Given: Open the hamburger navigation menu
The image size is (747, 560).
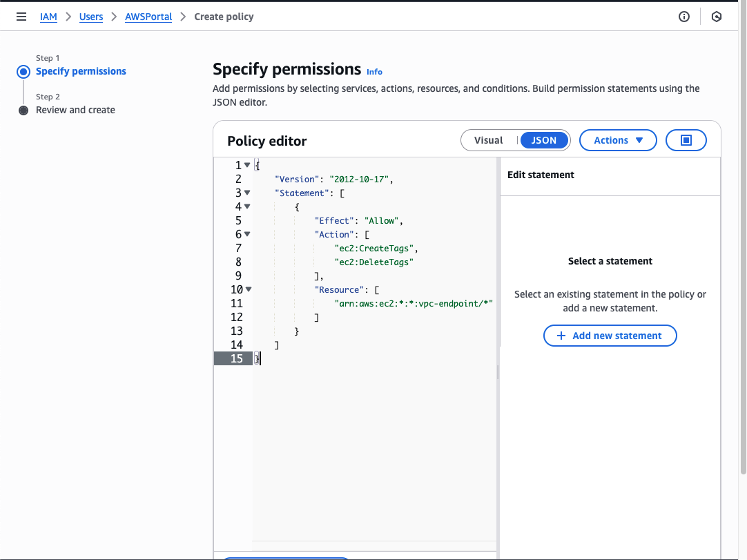Looking at the screenshot, I should pyautogui.click(x=21, y=17).
